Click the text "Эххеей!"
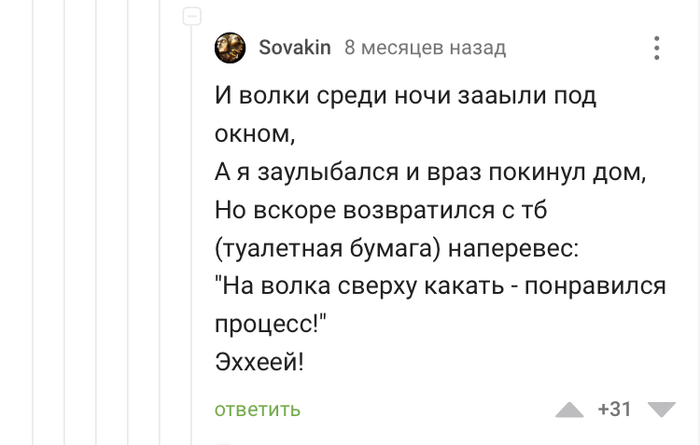This screenshot has width=700, height=445. pyautogui.click(x=259, y=362)
